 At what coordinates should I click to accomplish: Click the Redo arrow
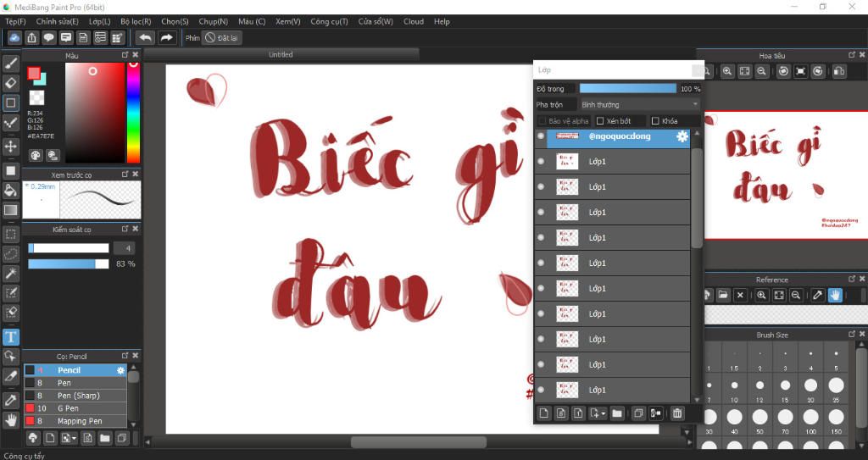pos(166,37)
